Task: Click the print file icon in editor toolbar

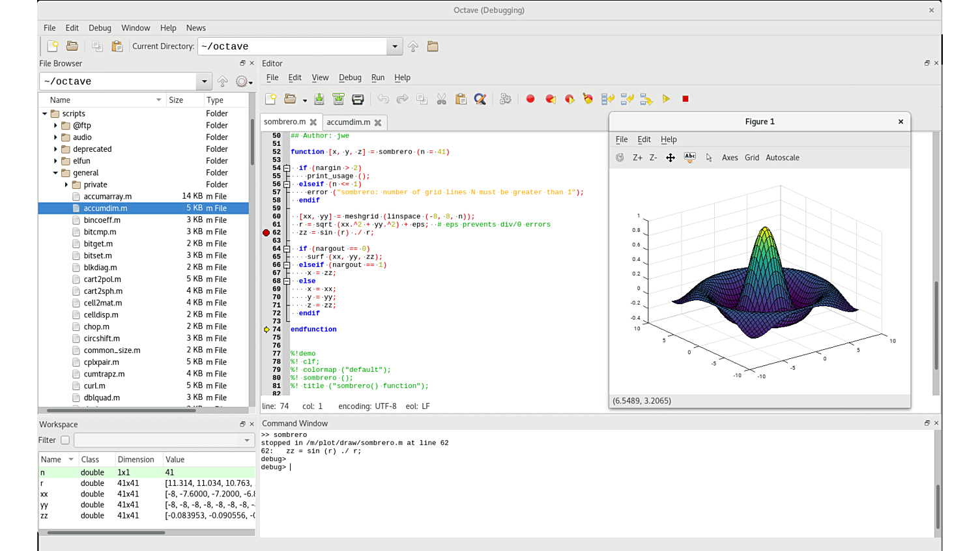Action: [x=358, y=99]
